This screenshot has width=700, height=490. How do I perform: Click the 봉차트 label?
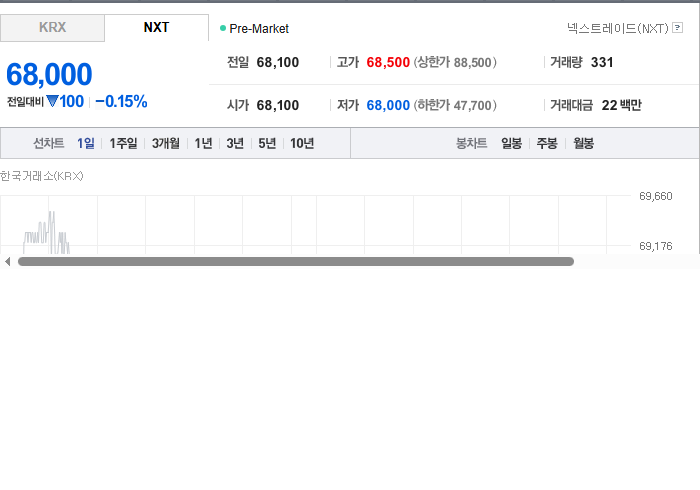pos(471,143)
